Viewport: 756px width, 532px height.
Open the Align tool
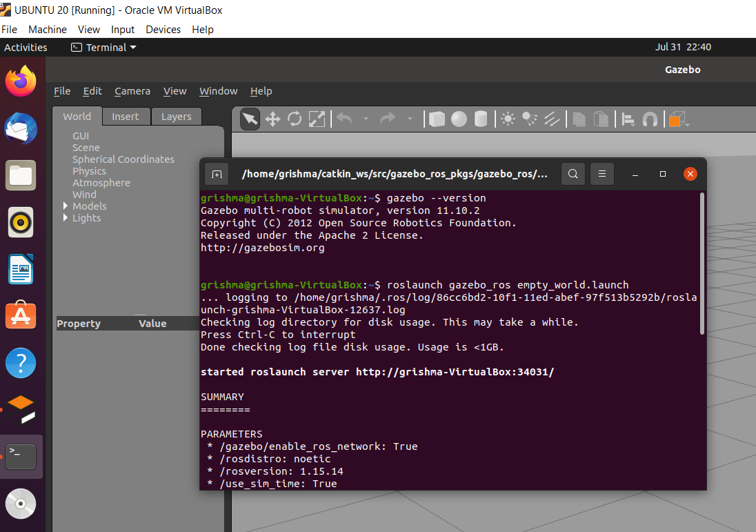tap(628, 119)
